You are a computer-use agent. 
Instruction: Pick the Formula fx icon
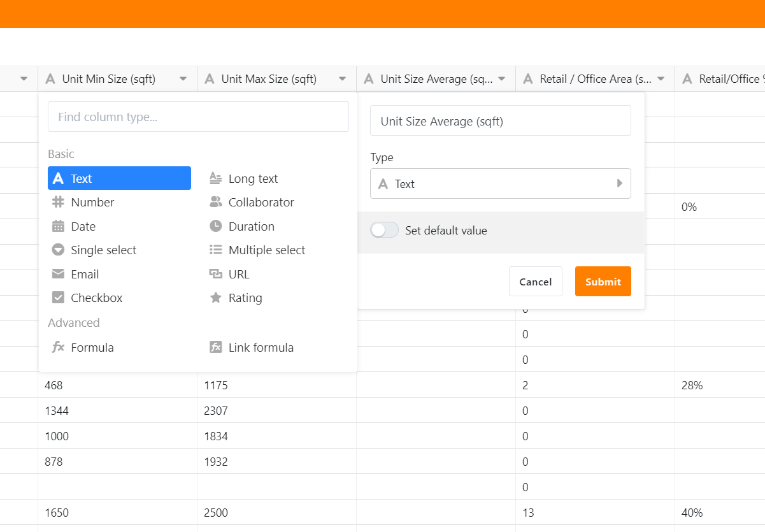(58, 348)
